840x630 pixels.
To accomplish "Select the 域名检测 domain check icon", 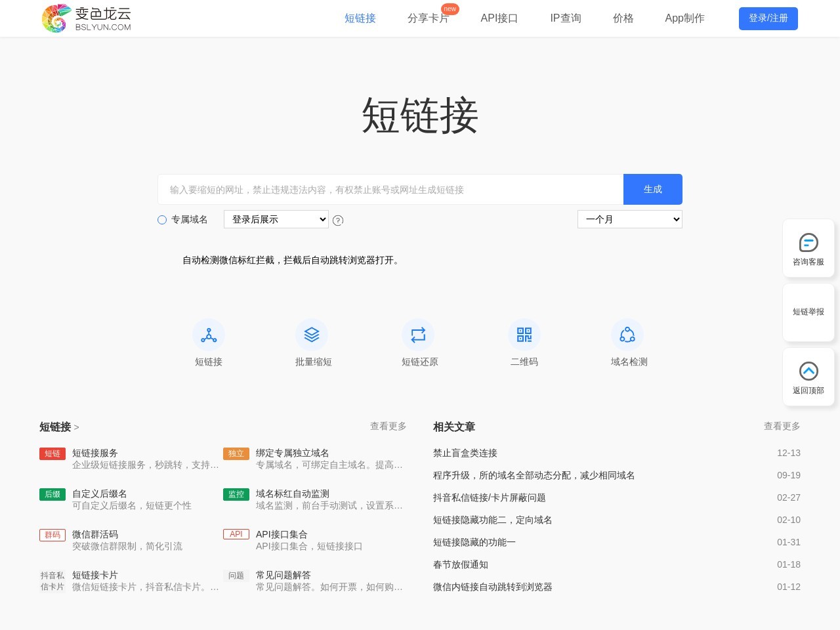I will tap(628, 335).
